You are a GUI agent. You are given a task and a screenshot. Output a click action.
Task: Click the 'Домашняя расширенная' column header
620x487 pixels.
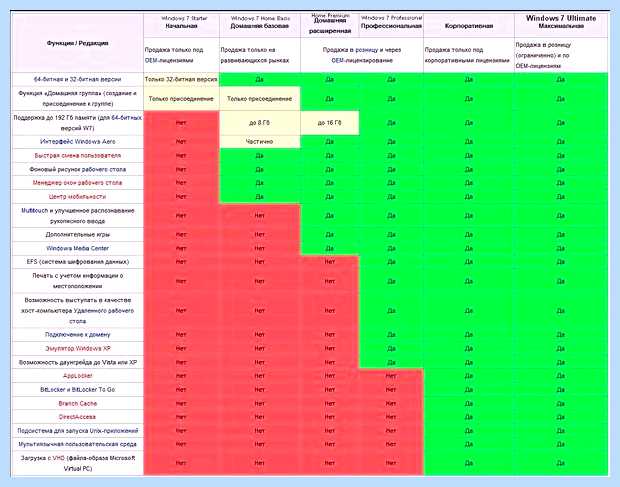pyautogui.click(x=330, y=25)
